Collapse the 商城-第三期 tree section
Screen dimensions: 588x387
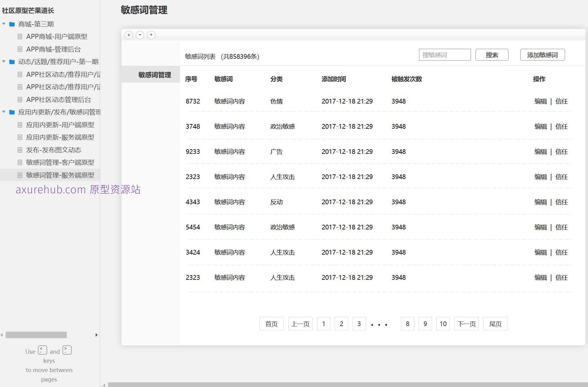tap(4, 24)
